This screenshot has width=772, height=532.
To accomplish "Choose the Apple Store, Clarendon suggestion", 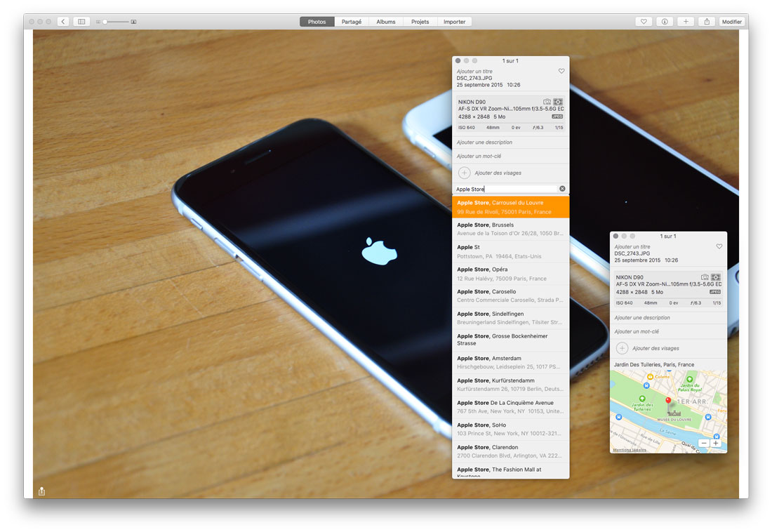I will pyautogui.click(x=510, y=451).
